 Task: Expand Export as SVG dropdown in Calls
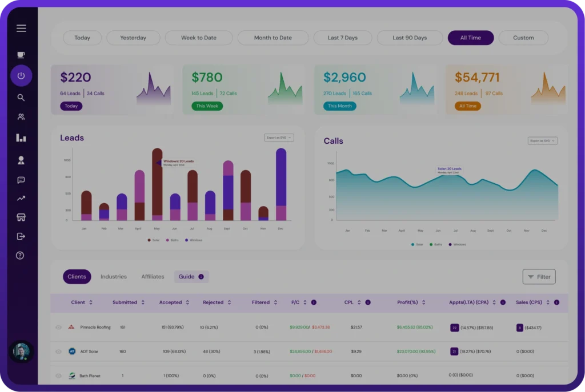click(x=543, y=141)
